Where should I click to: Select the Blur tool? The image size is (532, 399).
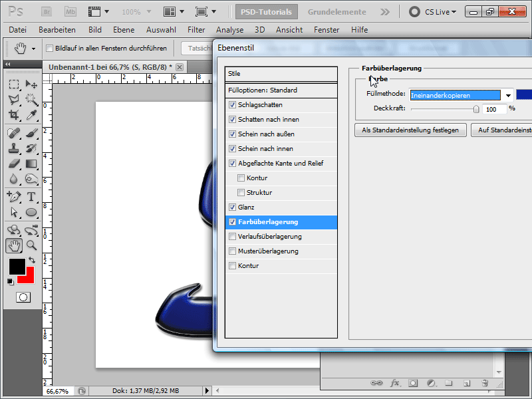point(13,179)
